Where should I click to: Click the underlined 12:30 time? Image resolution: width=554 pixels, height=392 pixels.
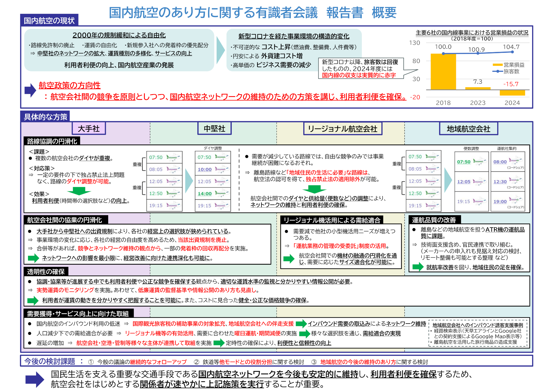click(500, 182)
